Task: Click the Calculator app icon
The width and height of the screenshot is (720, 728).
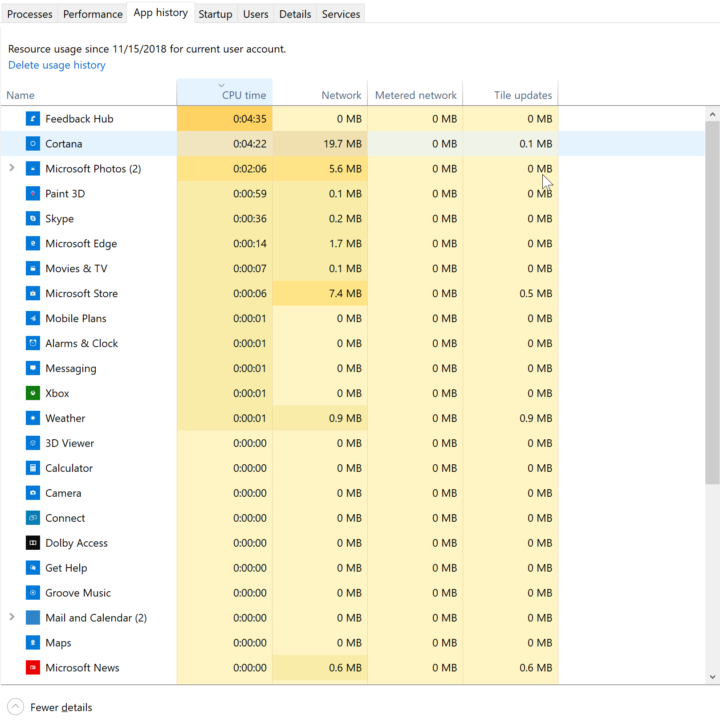Action: [x=33, y=468]
